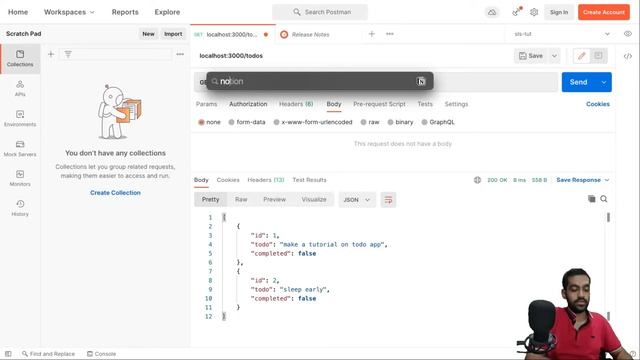Click the New button in Scratch Pad
640x360 pixels.
[x=148, y=34]
